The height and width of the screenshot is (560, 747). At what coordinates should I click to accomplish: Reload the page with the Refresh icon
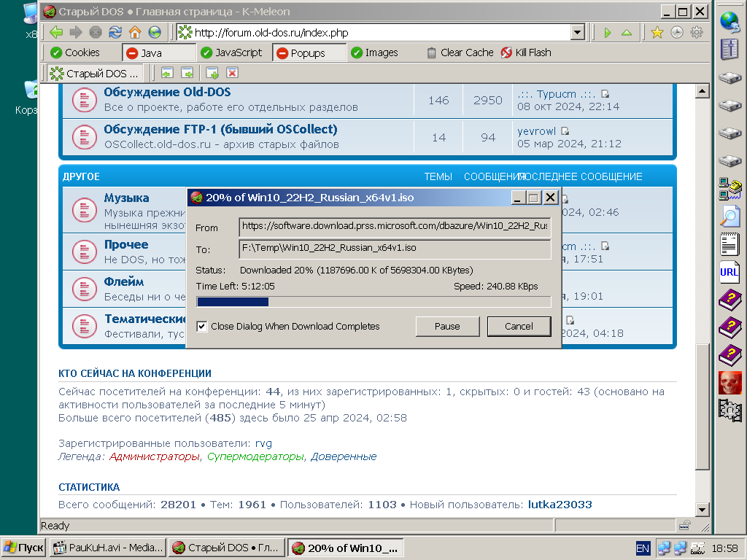115,32
